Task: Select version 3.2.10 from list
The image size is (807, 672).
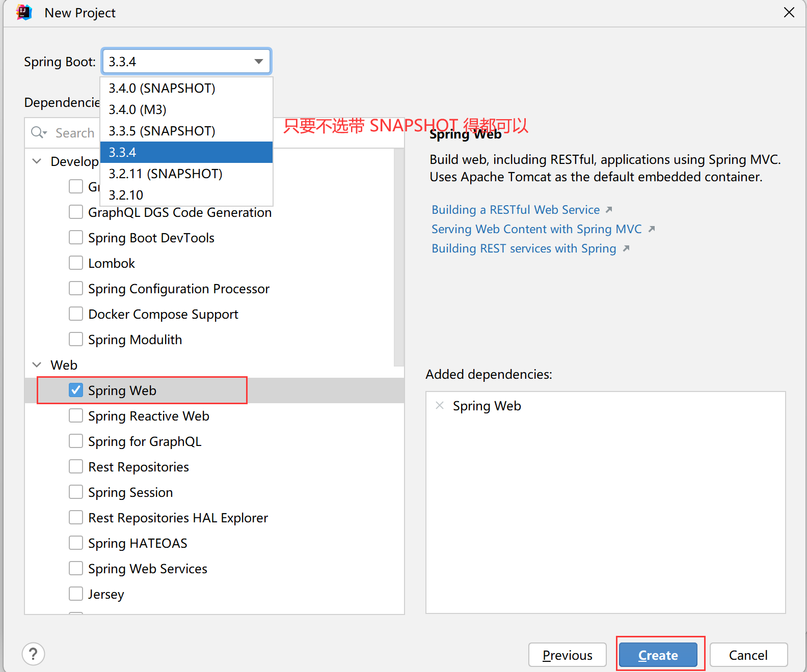Action: pyautogui.click(x=186, y=195)
